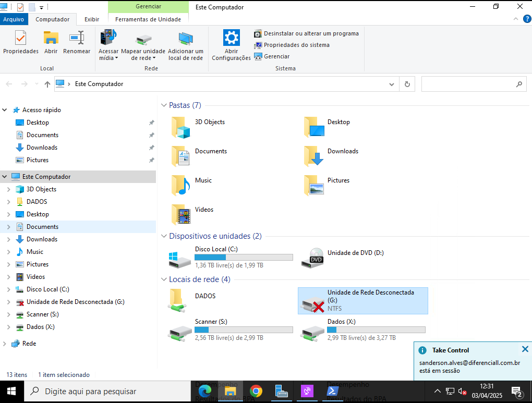Viewport: 532px width, 403px height.
Task: Select Unidade de Rede Desconectada (G:)
Action: click(x=362, y=300)
